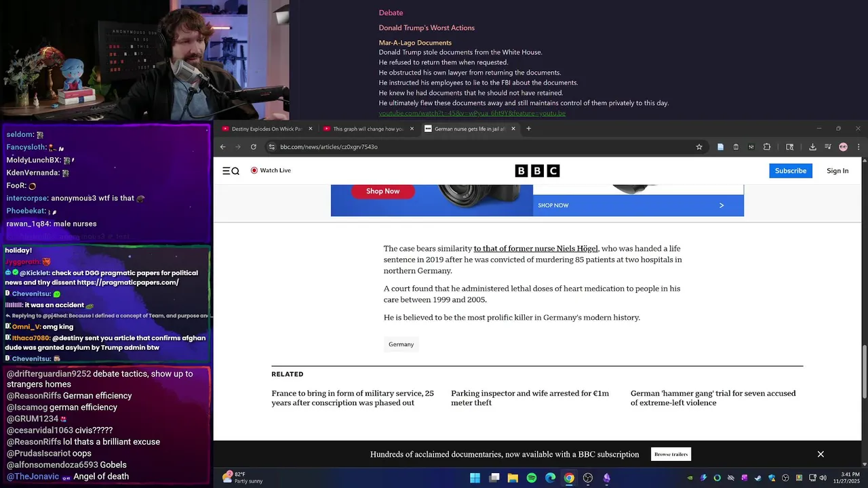Open Chrome profile avatar
The width and height of the screenshot is (868, 488).
tap(843, 146)
